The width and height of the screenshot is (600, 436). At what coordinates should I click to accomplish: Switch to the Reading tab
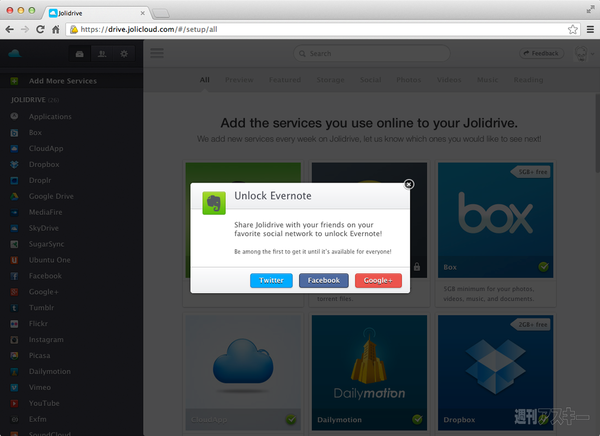[528, 80]
